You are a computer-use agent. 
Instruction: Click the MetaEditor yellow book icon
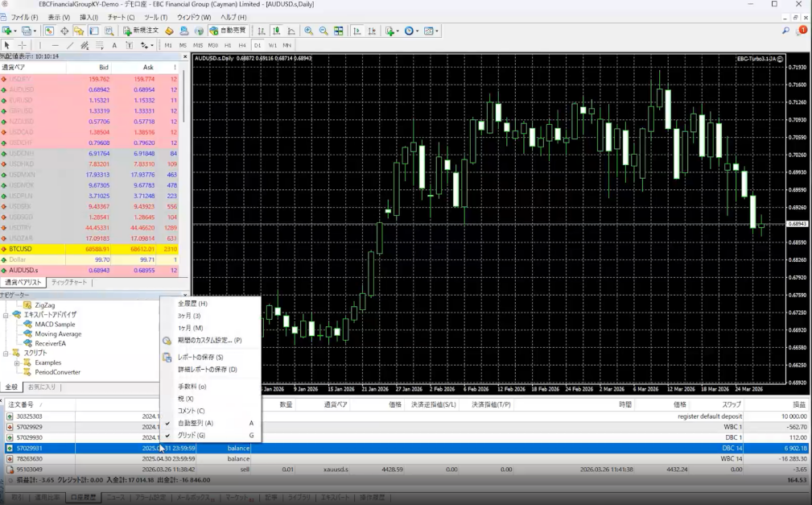point(169,31)
